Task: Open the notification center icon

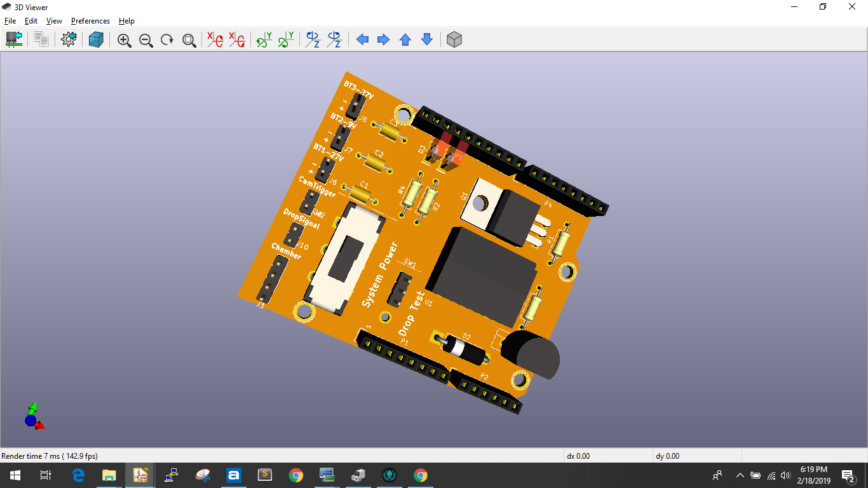Action: coord(848,475)
